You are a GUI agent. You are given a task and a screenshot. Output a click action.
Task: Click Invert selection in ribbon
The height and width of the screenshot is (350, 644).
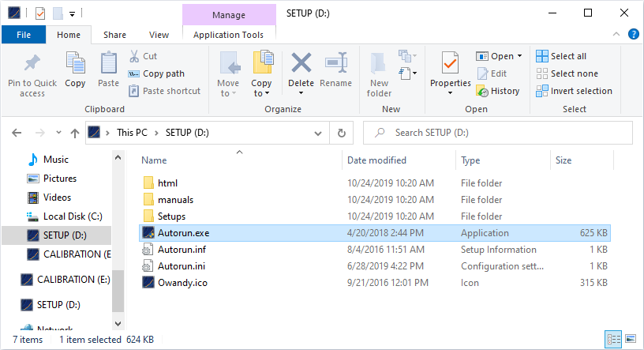pos(574,91)
